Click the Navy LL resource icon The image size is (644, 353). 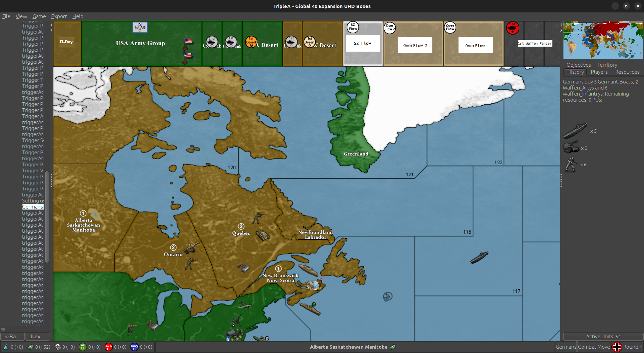[x=134, y=347]
